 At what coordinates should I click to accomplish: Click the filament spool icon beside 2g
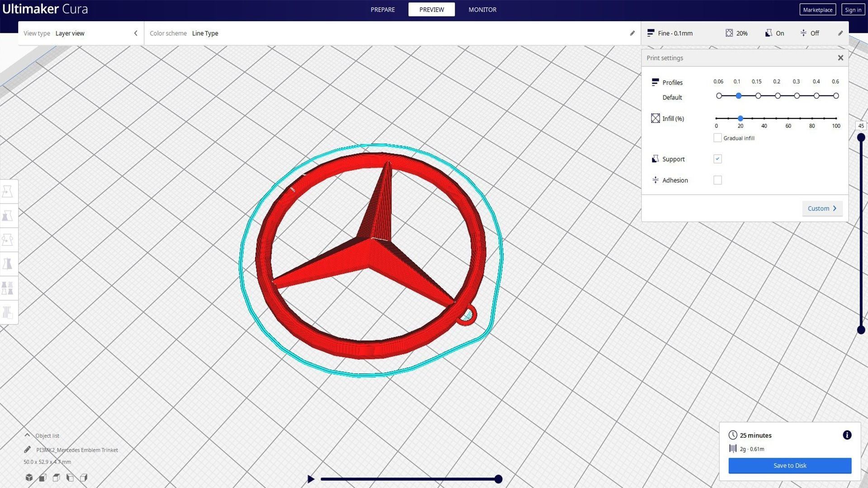click(733, 449)
